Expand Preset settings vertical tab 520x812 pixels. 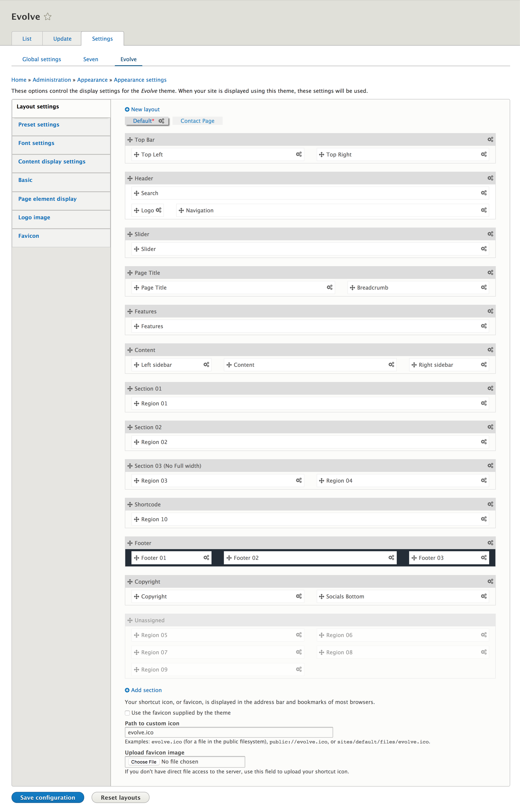[x=39, y=125]
